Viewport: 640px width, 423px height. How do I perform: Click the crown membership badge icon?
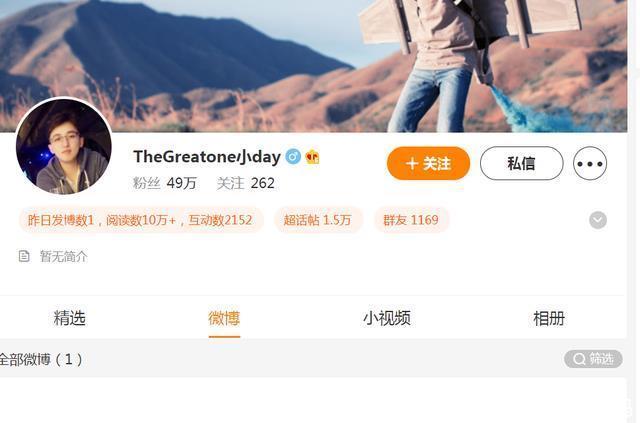[x=312, y=157]
